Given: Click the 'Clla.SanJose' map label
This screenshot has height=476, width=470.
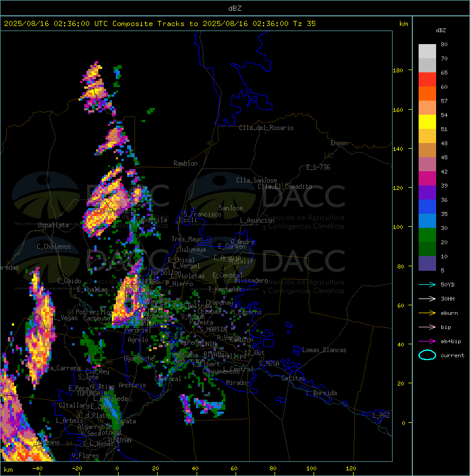Looking at the screenshot, I should [x=256, y=180].
